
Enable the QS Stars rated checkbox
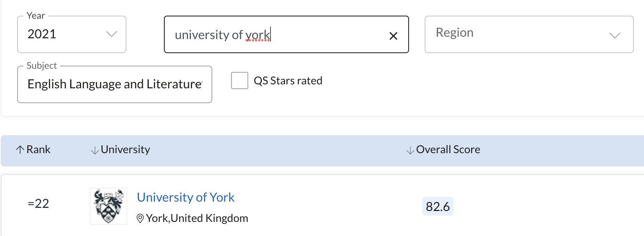pyautogui.click(x=240, y=80)
